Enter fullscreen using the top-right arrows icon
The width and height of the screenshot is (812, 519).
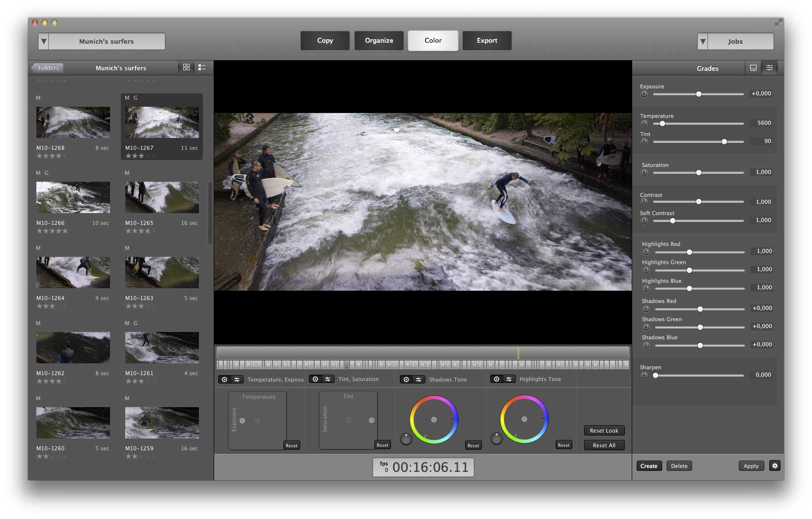[778, 23]
